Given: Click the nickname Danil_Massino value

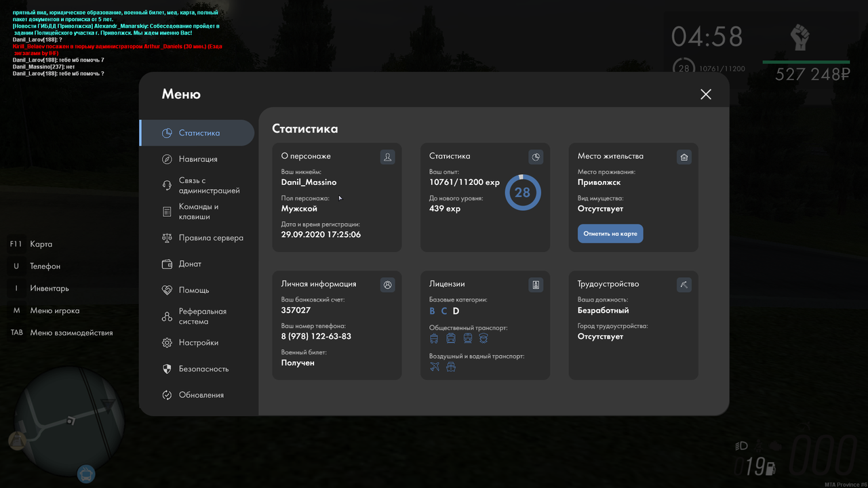Looking at the screenshot, I should [309, 182].
